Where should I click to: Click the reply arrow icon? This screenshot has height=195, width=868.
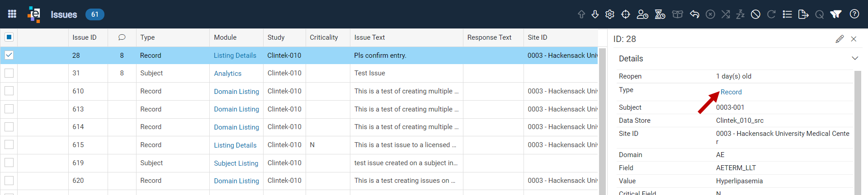click(x=694, y=14)
